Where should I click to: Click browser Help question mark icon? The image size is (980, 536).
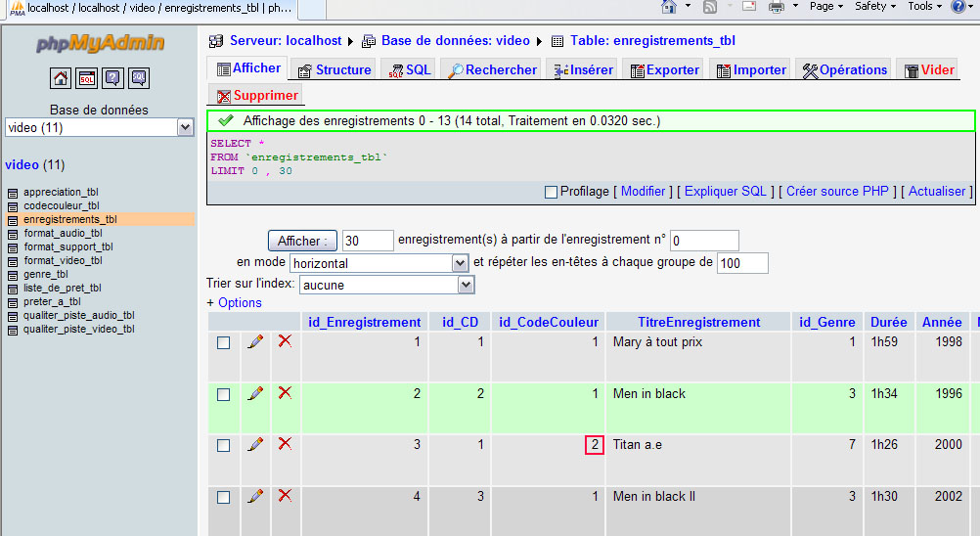click(958, 6)
